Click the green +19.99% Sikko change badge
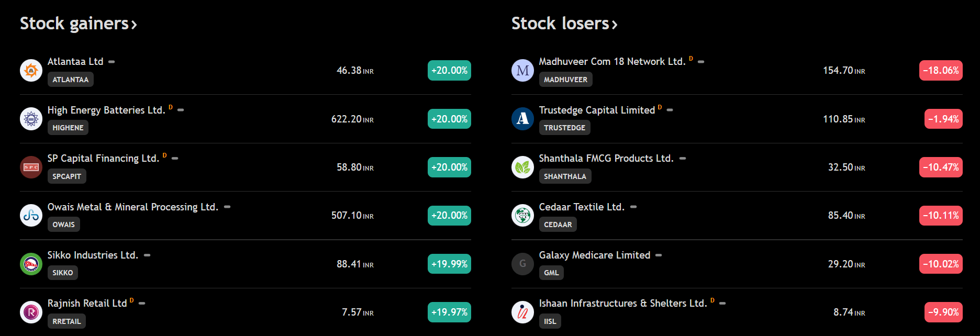The image size is (980, 336). (x=449, y=264)
